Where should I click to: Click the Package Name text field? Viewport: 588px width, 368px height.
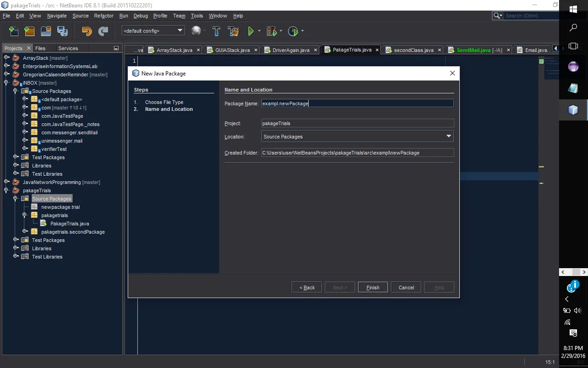click(x=357, y=103)
